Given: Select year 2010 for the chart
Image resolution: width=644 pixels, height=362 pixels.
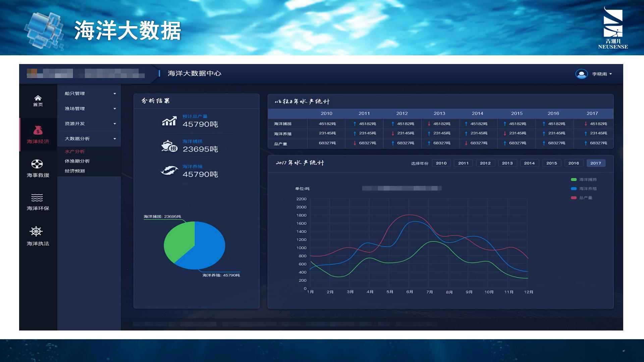Looking at the screenshot, I should coord(441,163).
